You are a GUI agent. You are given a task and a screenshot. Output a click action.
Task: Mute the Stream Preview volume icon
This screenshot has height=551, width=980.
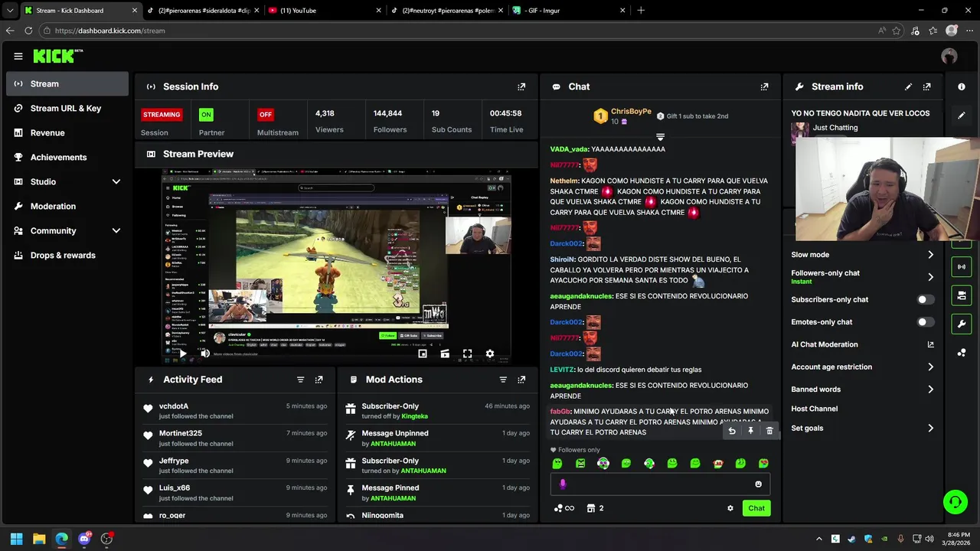(x=205, y=354)
